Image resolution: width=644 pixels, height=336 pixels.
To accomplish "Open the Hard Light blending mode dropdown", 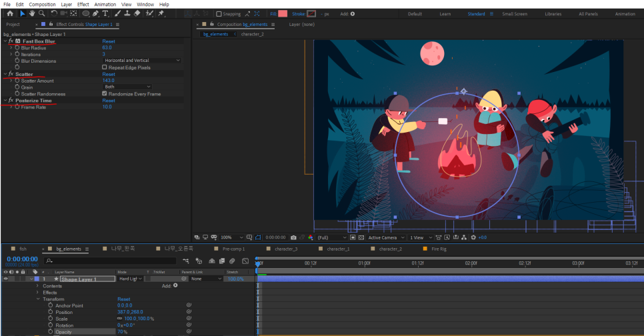I will (130, 279).
